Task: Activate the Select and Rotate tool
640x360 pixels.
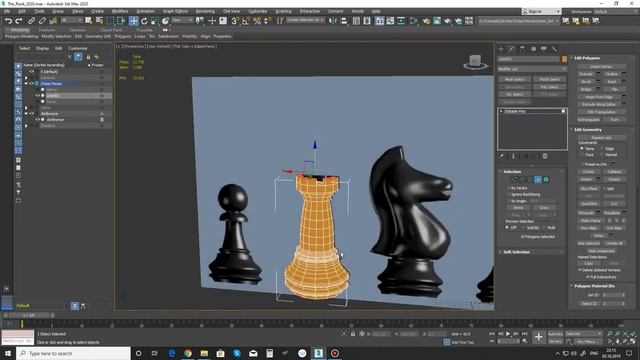Action: 144,20
